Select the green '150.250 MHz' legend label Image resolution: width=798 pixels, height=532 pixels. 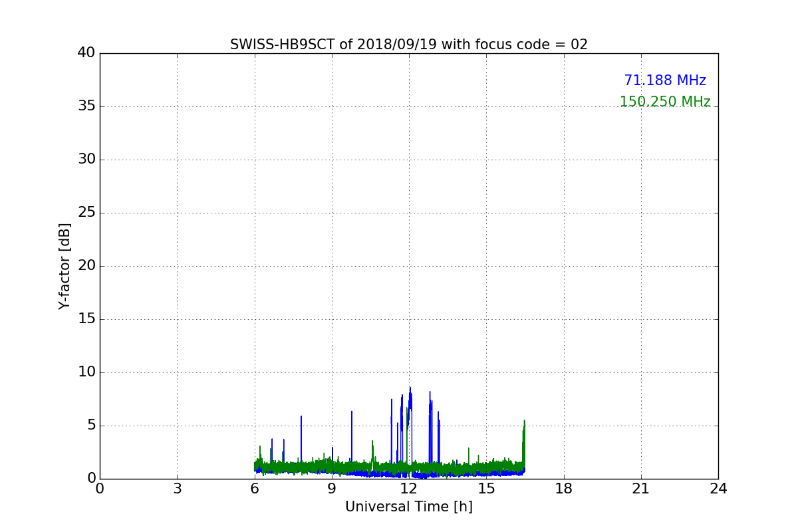[x=665, y=102]
